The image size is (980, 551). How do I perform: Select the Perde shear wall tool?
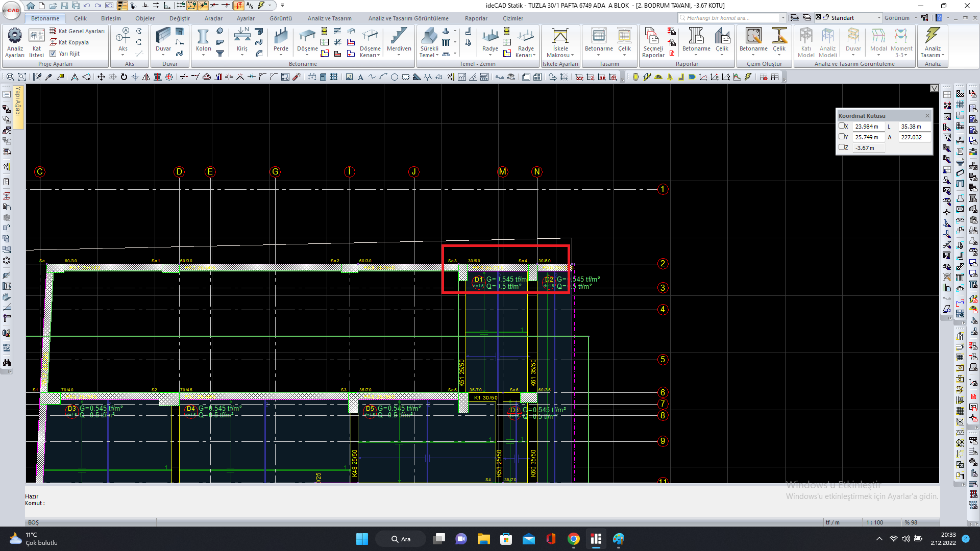pos(281,41)
